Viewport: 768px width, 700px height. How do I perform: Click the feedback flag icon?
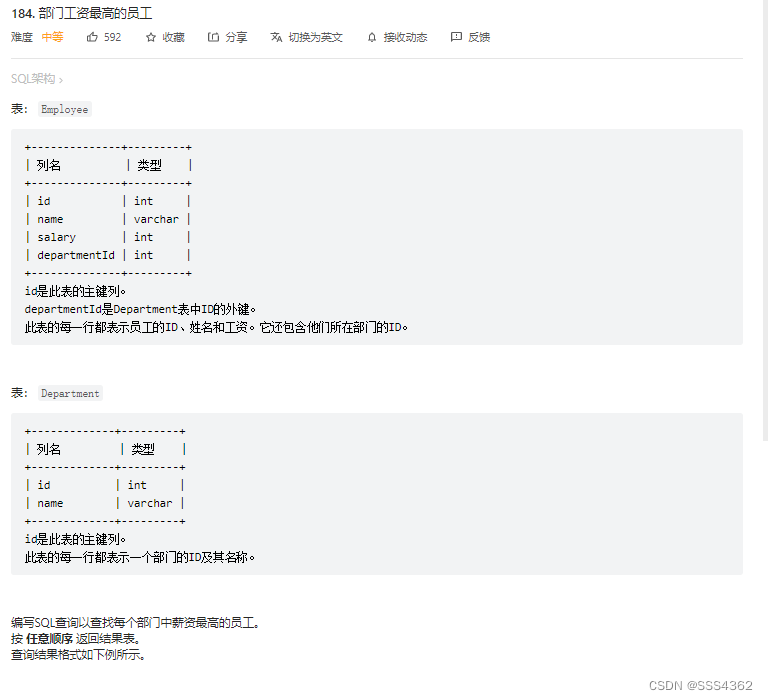coord(456,37)
